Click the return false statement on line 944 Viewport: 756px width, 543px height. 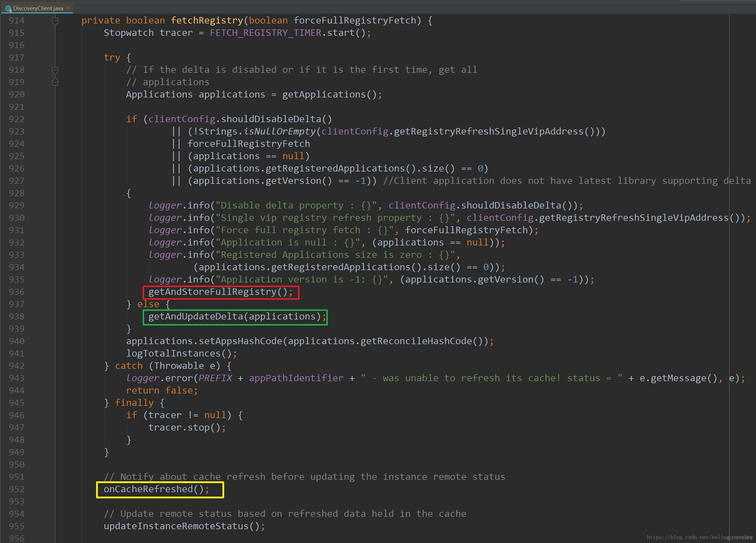161,390
